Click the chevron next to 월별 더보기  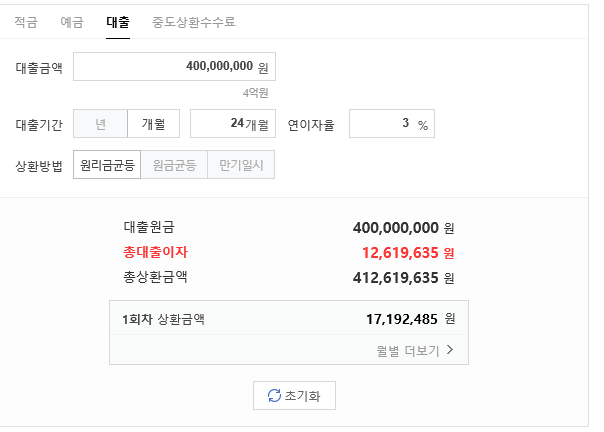coord(450,350)
